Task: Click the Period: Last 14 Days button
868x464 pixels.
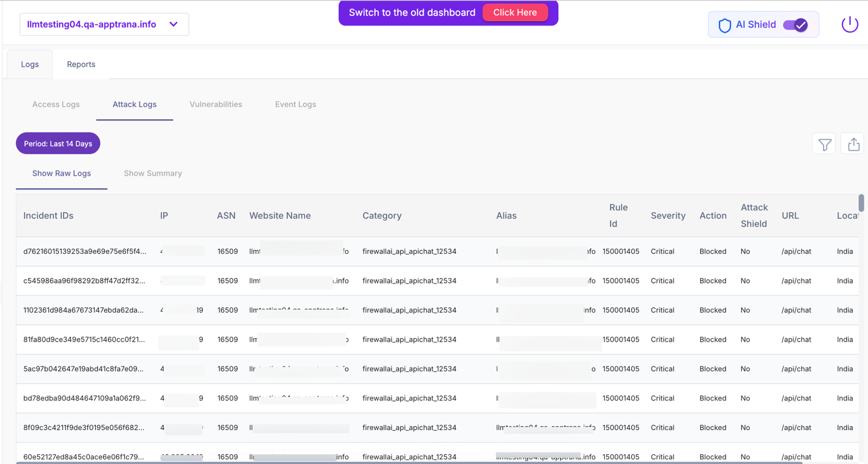Action: [58, 144]
